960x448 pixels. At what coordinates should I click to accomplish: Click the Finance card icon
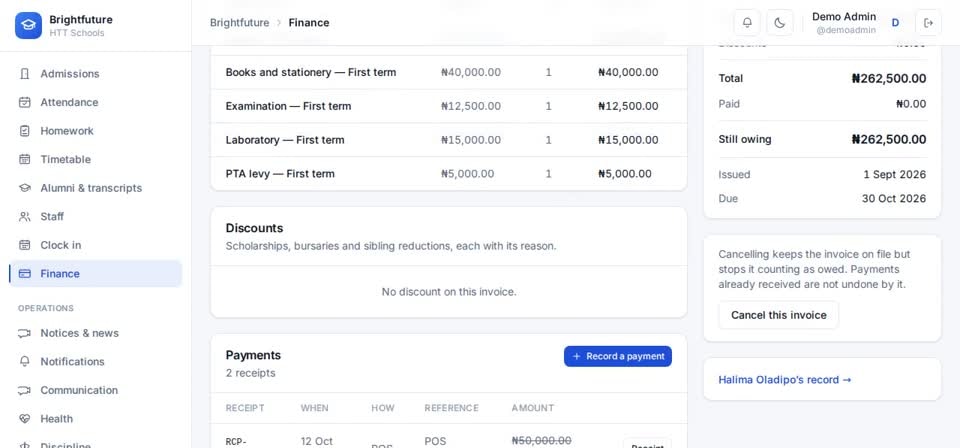click(x=24, y=274)
